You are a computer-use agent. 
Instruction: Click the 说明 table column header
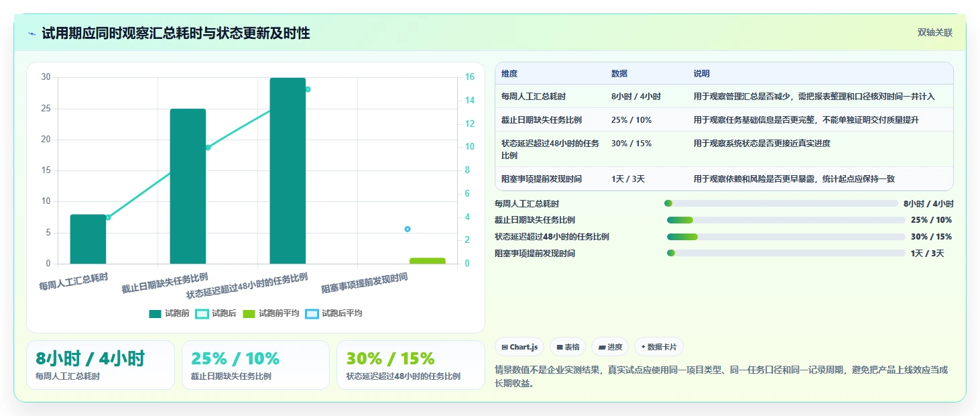(702, 74)
